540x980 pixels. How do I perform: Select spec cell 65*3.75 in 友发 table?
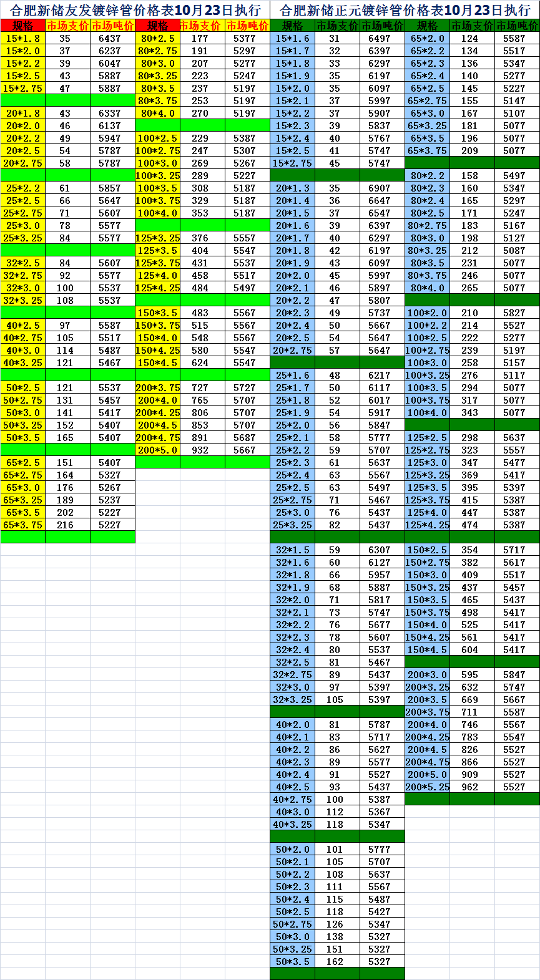click(x=23, y=525)
